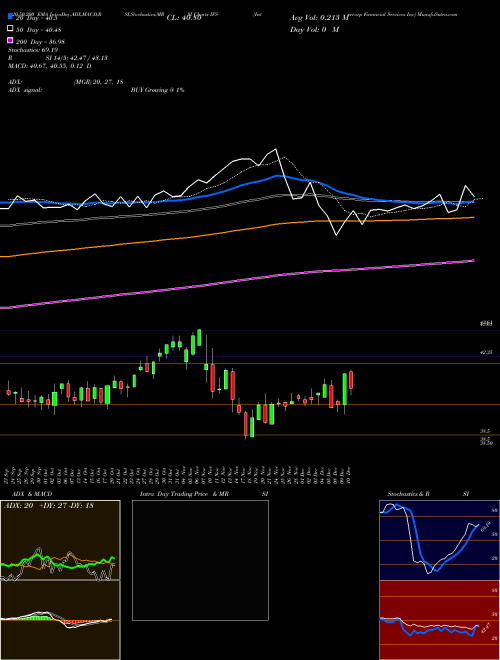This screenshot has height=660, width=500.
Task: Click the tall green candle at the chart peak
Action: [x=199, y=337]
